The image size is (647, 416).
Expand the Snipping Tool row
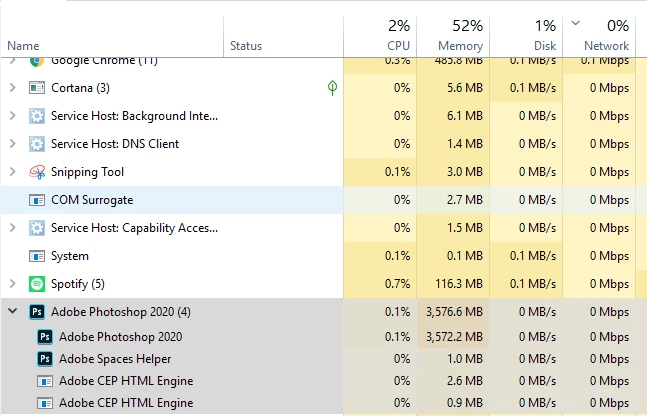pyautogui.click(x=12, y=172)
